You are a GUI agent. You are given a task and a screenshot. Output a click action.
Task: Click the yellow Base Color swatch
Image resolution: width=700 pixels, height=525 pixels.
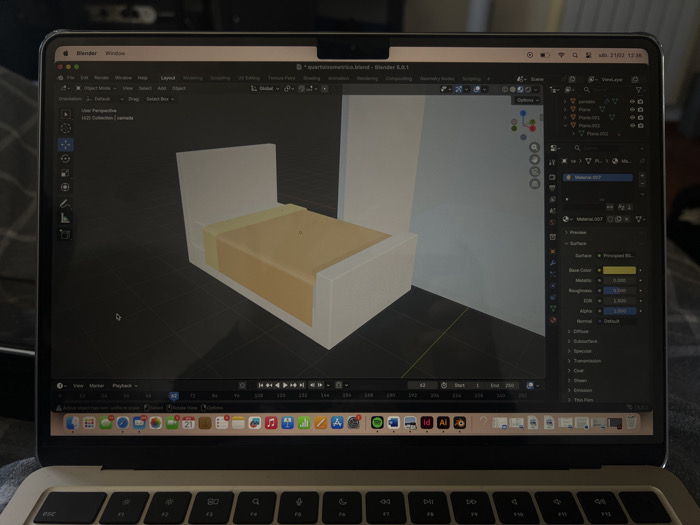[x=619, y=270]
